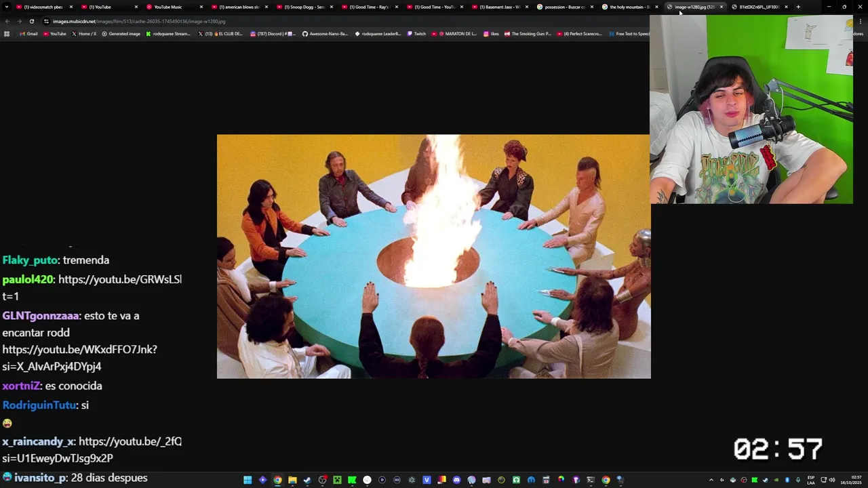Viewport: 868px width, 488px height.
Task: Open the Awesome-Nano-Ba GitHub bookmark
Action: pyautogui.click(x=325, y=34)
